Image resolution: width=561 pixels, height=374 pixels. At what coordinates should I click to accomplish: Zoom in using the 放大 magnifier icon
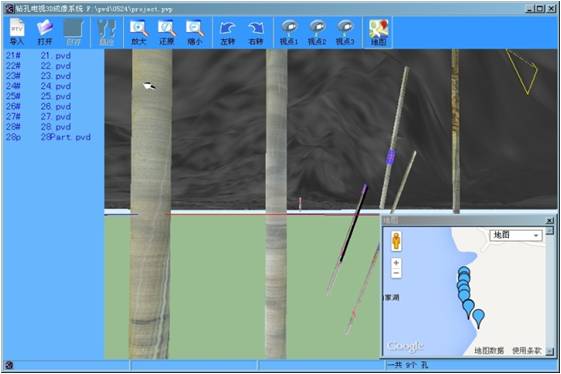(x=139, y=32)
